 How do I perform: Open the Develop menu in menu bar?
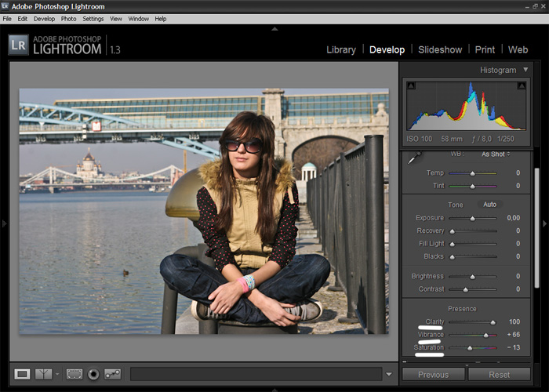tap(45, 19)
